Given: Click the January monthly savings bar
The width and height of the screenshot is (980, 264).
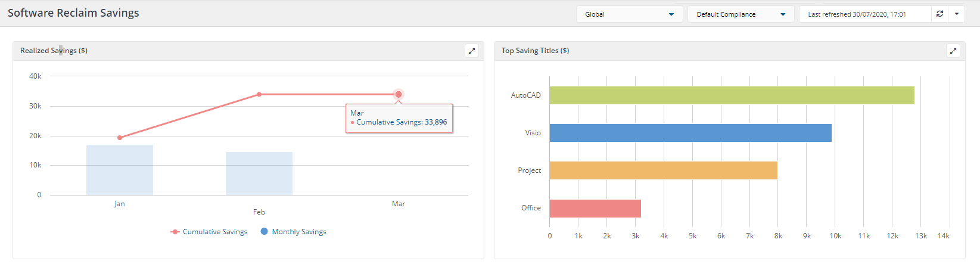Looking at the screenshot, I should tap(120, 170).
